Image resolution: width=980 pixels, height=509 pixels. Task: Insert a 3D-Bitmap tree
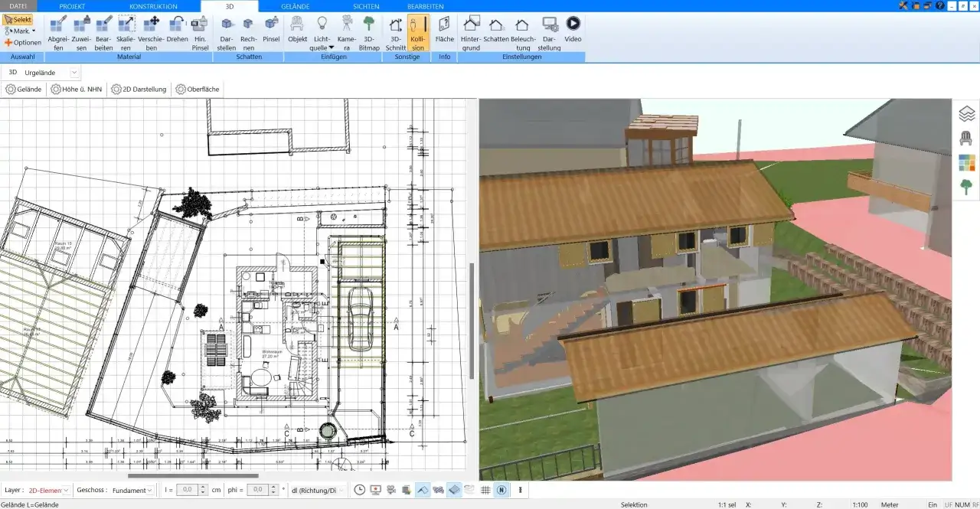[369, 33]
